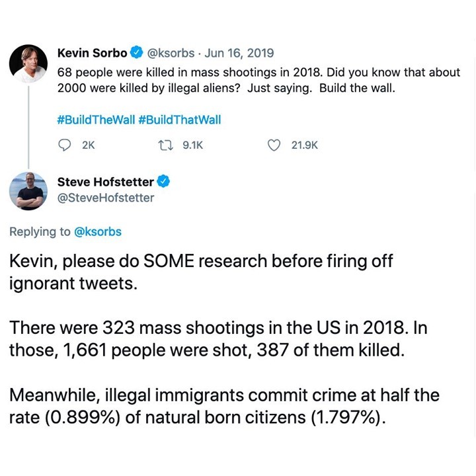Open Kevin Sorbo's profile picture
Viewport: 476px width, 476px height.
(28, 63)
